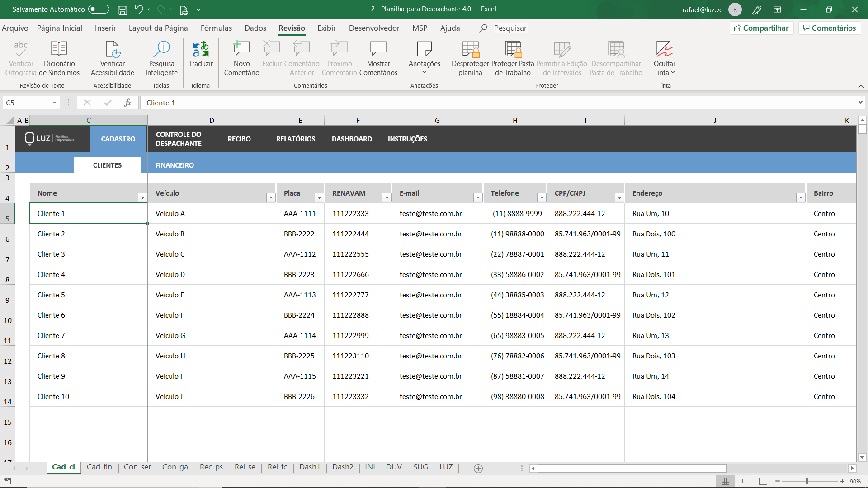Go to Próximo Comentário

click(340, 59)
